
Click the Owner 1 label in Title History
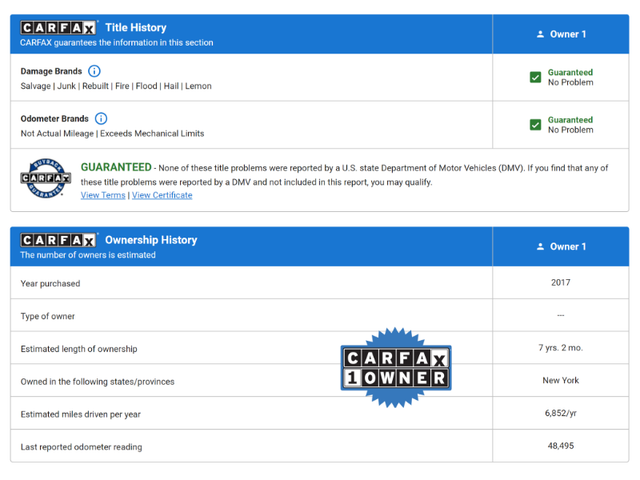[568, 34]
